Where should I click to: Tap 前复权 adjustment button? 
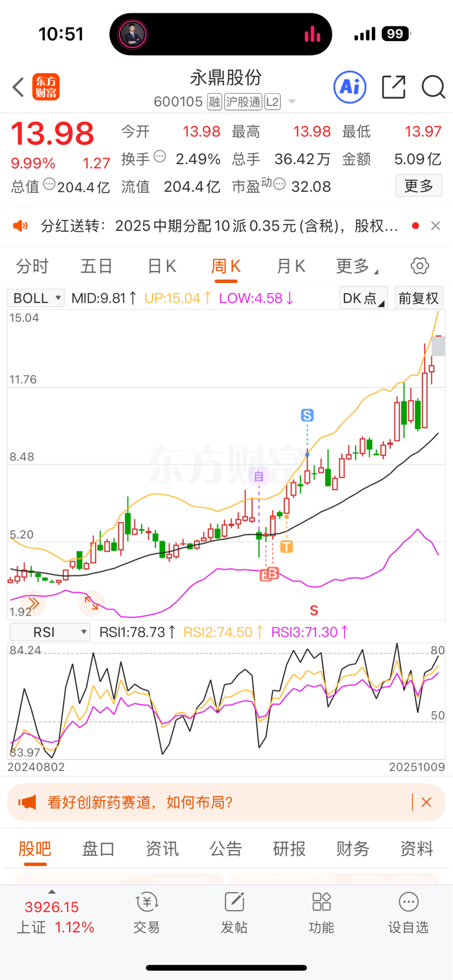click(x=418, y=298)
